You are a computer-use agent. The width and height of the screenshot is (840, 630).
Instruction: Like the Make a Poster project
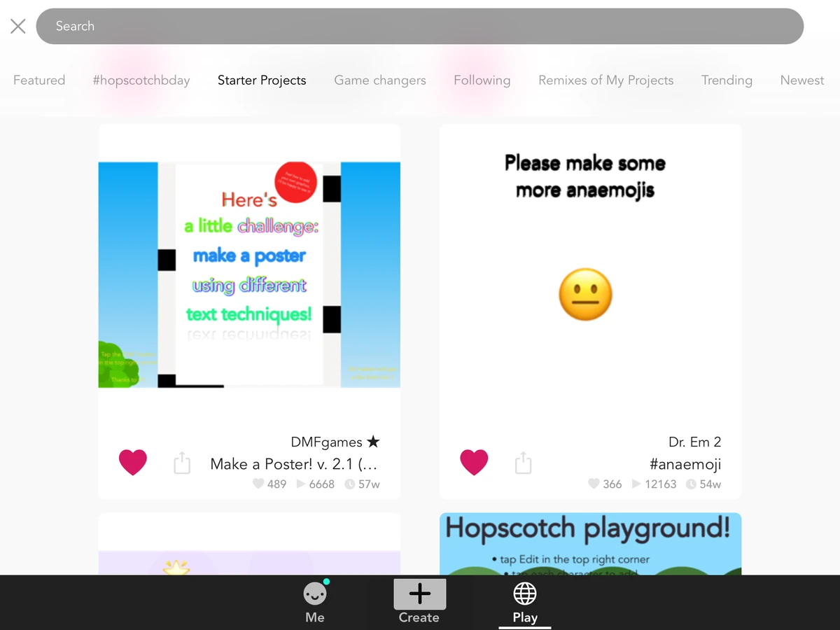pos(133,462)
